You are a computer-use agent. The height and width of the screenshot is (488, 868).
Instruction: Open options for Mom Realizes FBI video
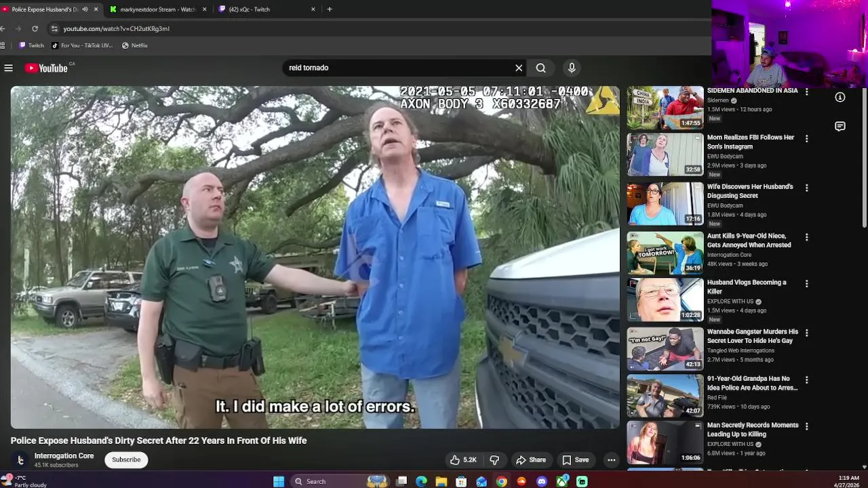click(806, 138)
